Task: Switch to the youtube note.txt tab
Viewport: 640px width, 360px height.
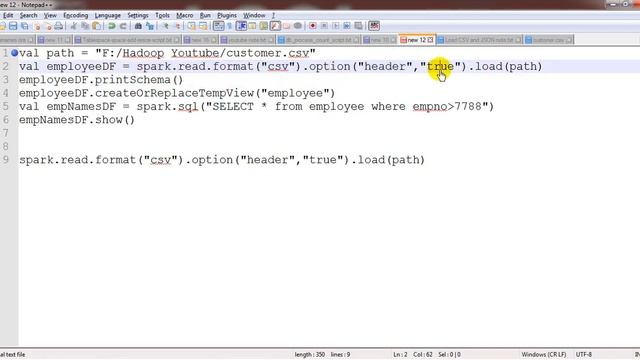Action: [247, 40]
